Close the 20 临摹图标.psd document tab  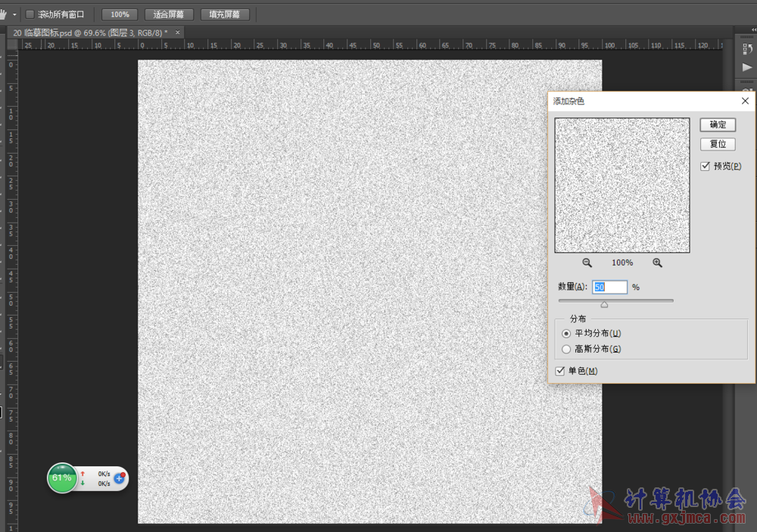click(x=178, y=33)
